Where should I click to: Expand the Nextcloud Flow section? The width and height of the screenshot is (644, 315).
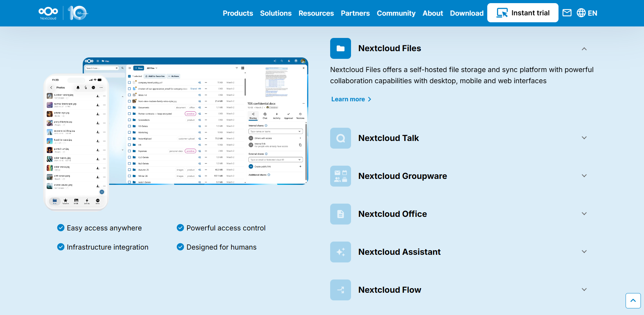(584, 290)
